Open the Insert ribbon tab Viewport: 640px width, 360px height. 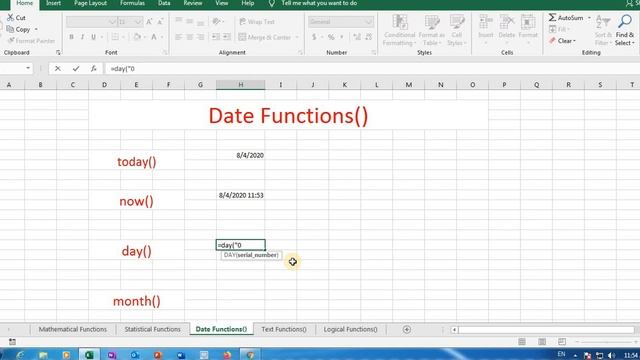pyautogui.click(x=53, y=3)
